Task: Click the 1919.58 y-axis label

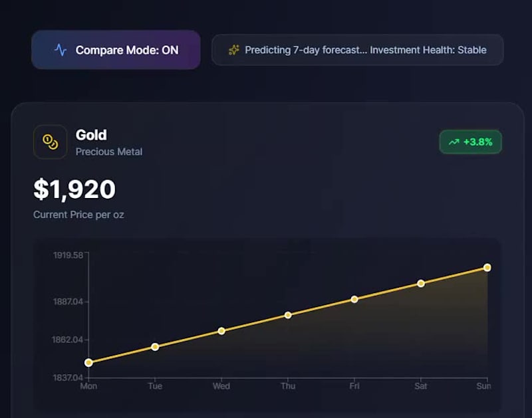Action: point(68,255)
